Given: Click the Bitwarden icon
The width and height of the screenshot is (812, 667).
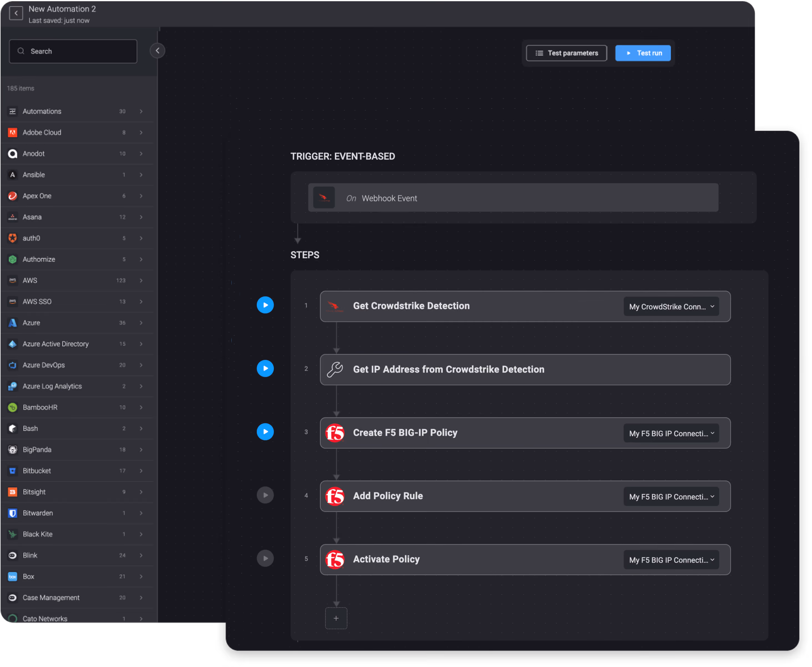Looking at the screenshot, I should tap(13, 513).
